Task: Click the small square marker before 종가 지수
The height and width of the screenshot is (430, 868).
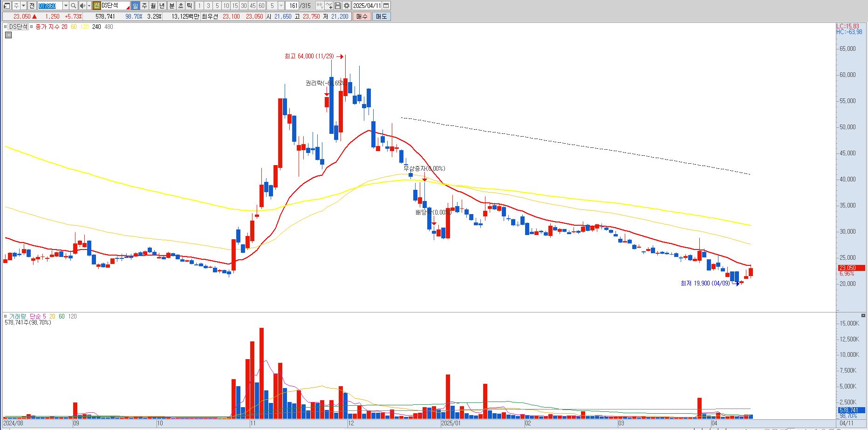Action: 32,27
